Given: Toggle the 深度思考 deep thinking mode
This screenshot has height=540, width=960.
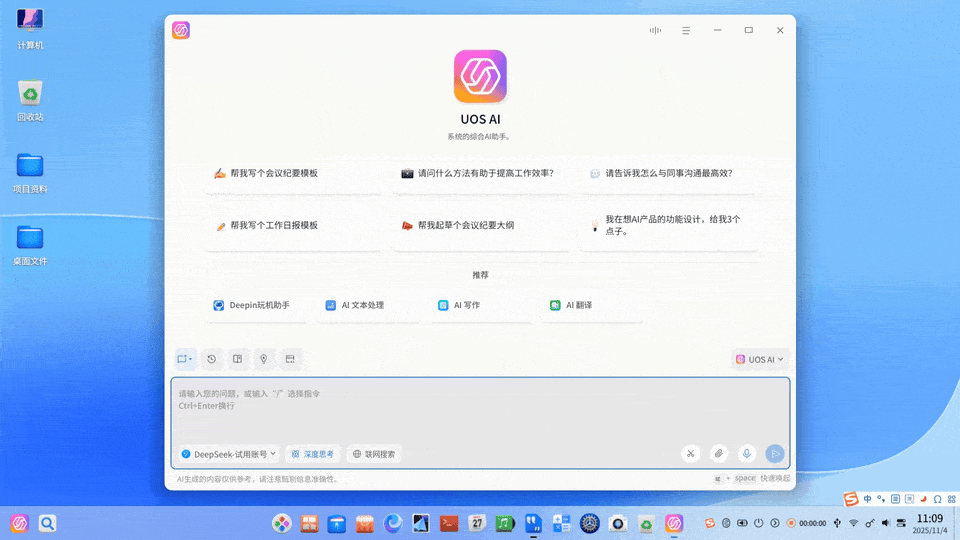Looking at the screenshot, I should 313,454.
